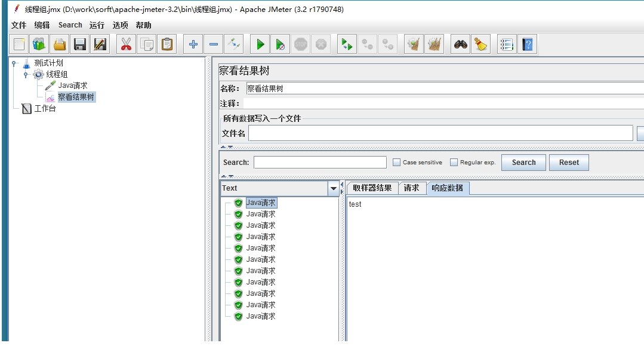
Task: Cut with the scissors icon
Action: (126, 44)
